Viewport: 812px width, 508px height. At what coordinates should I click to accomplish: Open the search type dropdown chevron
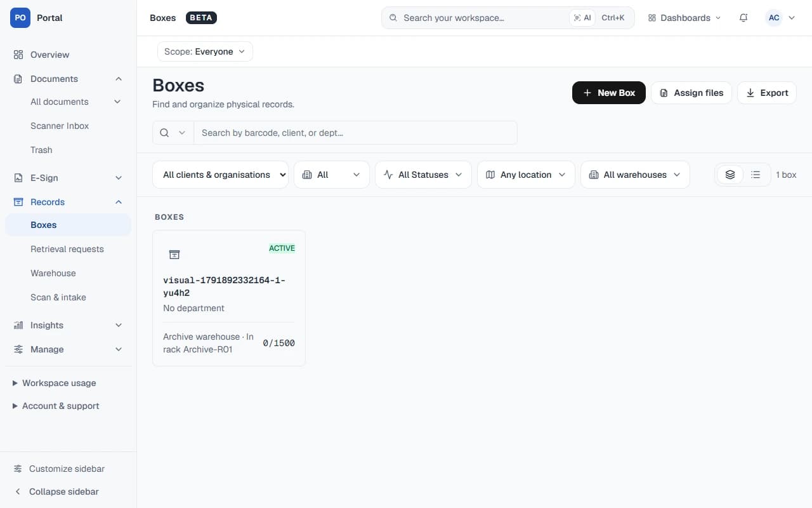point(182,133)
